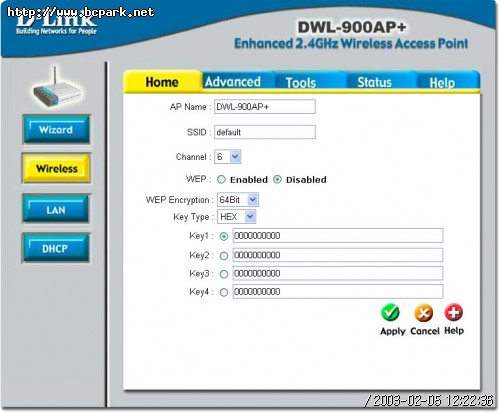Click the Help label under plus icon
Image resolution: width=500 pixels, height=413 pixels.
point(454,331)
